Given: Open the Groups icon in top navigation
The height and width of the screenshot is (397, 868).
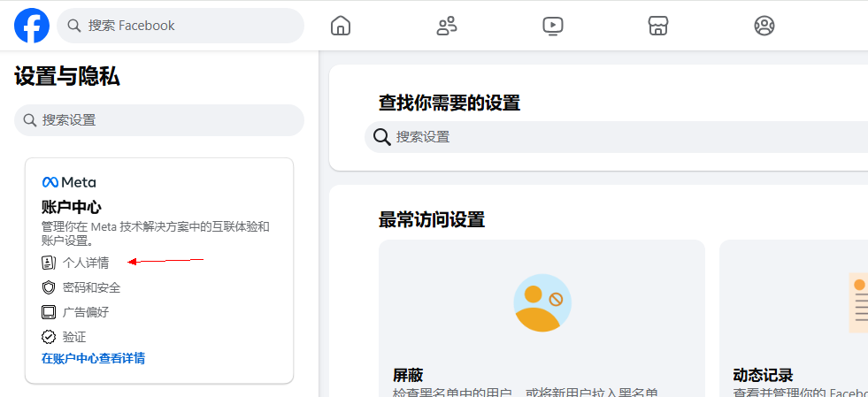Looking at the screenshot, I should pyautogui.click(x=764, y=26).
